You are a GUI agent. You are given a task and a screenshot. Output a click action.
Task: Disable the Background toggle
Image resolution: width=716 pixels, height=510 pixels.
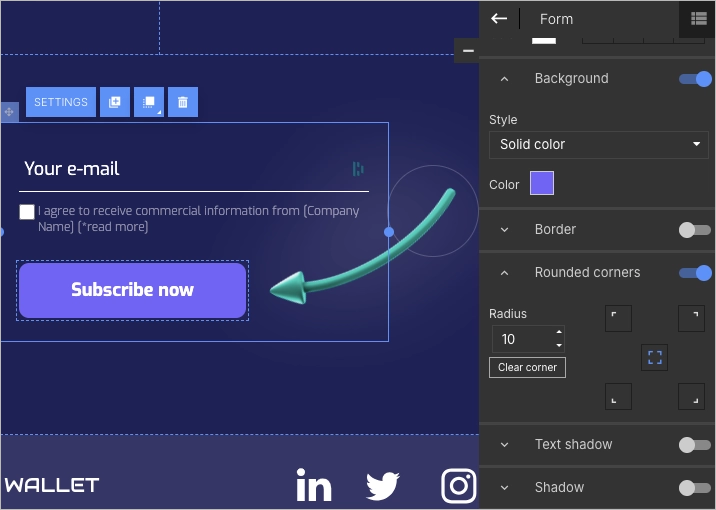coord(695,79)
